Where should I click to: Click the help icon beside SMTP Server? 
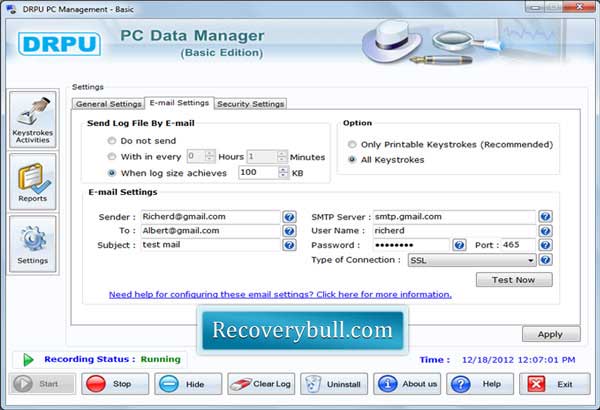(545, 216)
